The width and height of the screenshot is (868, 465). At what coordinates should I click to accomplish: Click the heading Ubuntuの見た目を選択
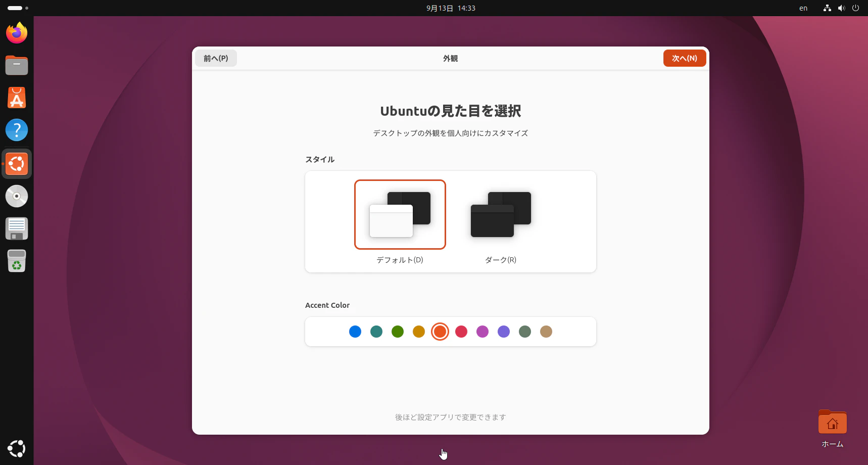(451, 111)
